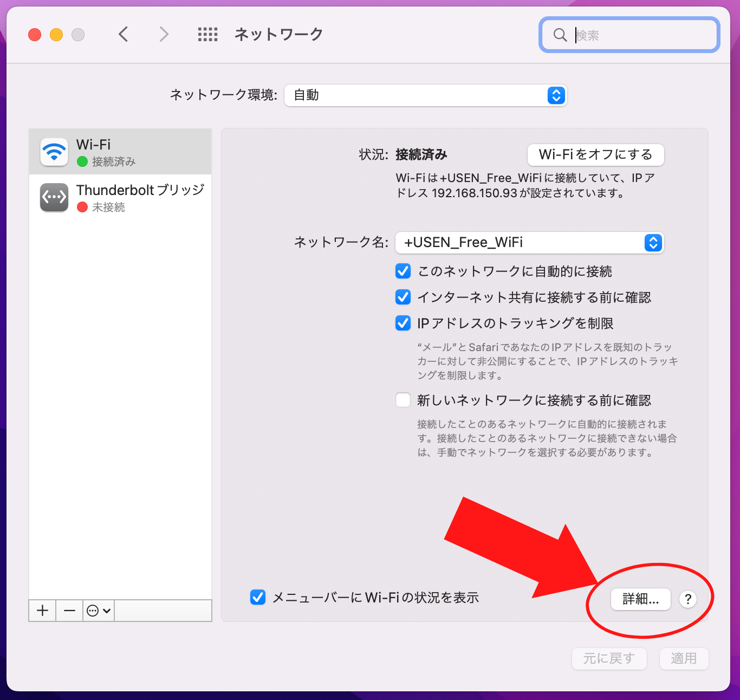Toggle IPアドレスのトラッキングを制限 checkbox
The height and width of the screenshot is (700, 740).
click(x=403, y=323)
